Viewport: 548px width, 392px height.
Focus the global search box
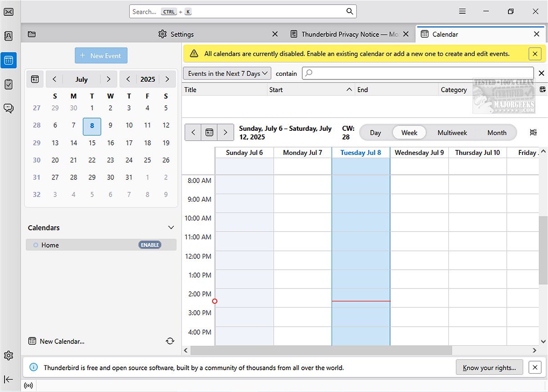tap(243, 11)
